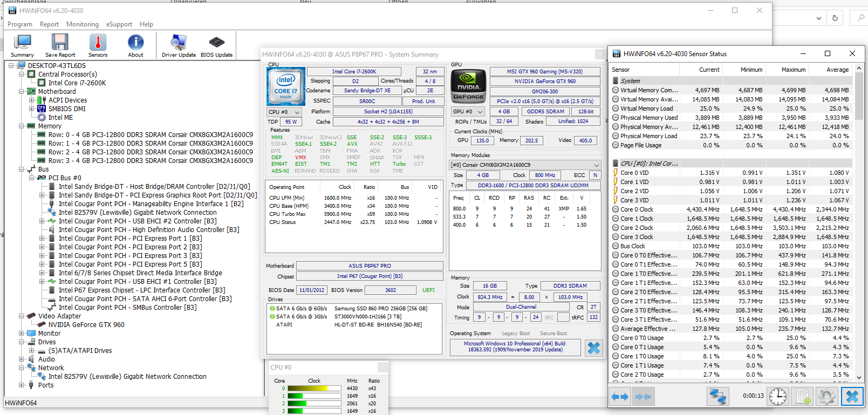868x415 pixels.
Task: Click the UEFI label in the BIOS row
Action: (x=428, y=290)
